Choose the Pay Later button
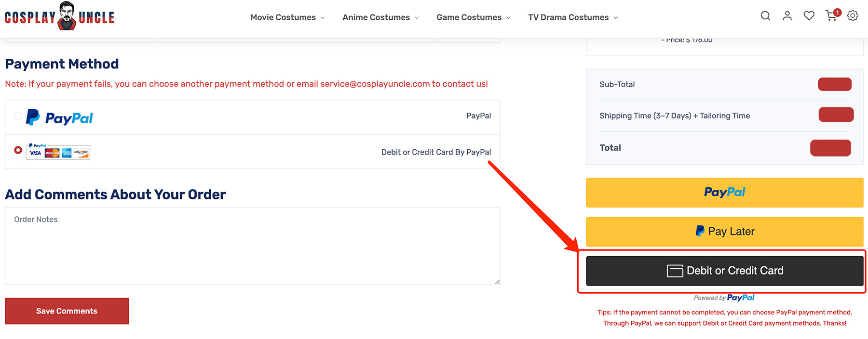 724,232
